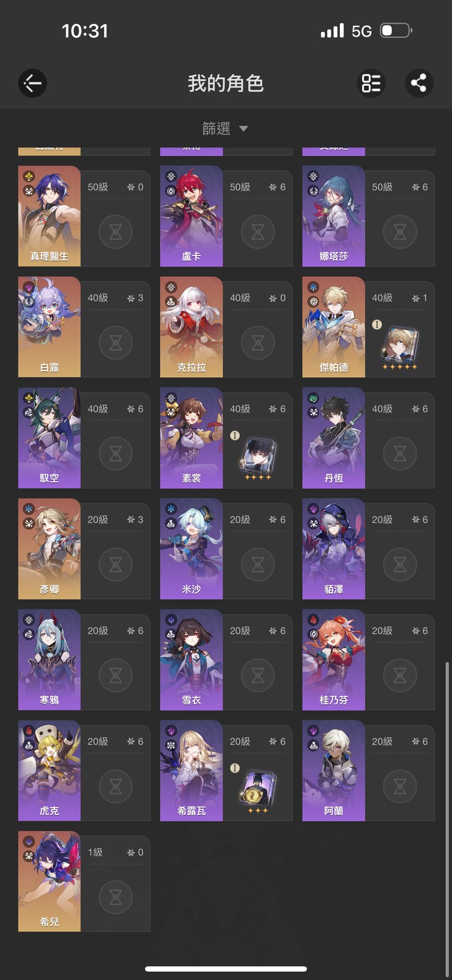
Task: Tap 克拉拉's empty light cone slot
Action: point(258,343)
